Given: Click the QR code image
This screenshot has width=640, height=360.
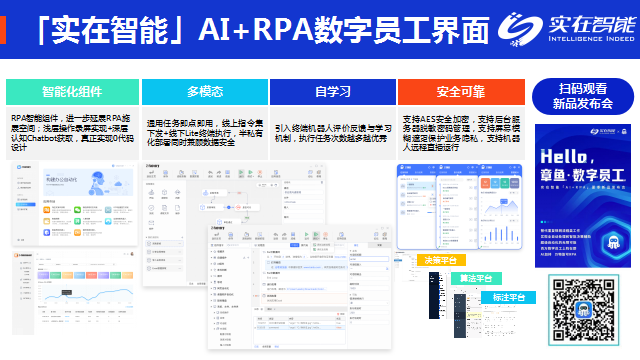Looking at the screenshot, I should click(x=584, y=310).
